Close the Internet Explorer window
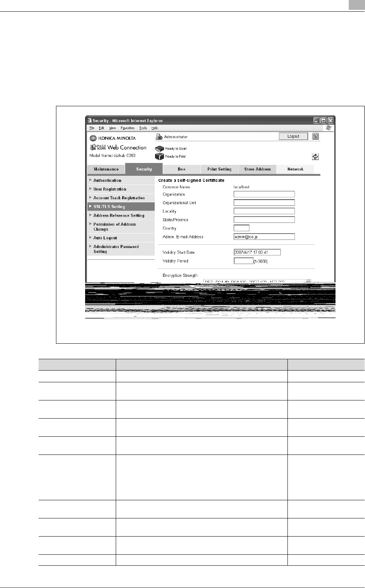 pyautogui.click(x=331, y=120)
